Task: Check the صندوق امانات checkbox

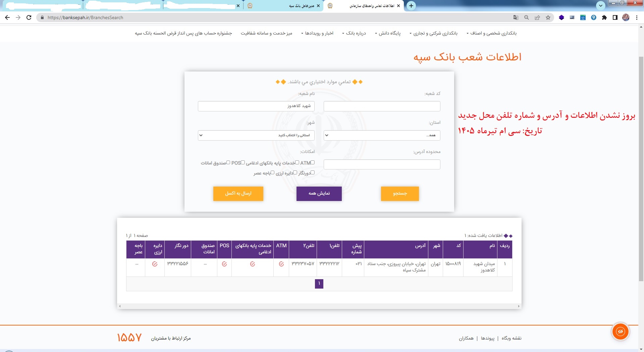Action: 228,162
